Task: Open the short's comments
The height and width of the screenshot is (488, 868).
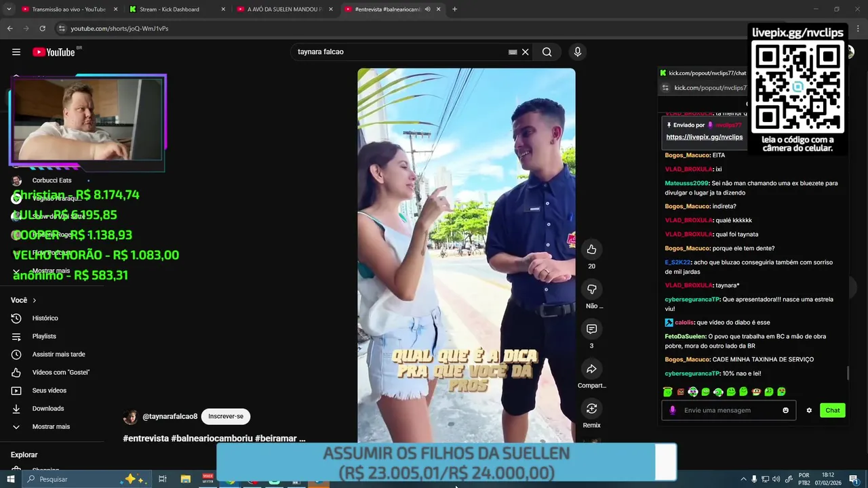Action: coord(591,329)
